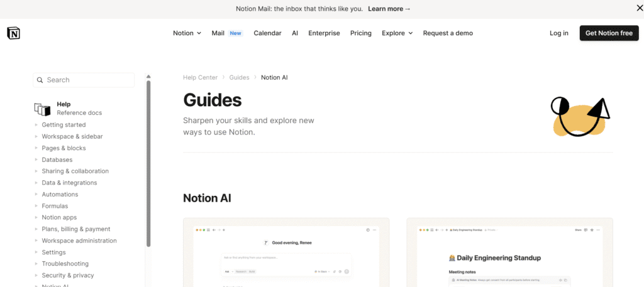Open the Good evening, Renee guide thumbnail

point(286,252)
